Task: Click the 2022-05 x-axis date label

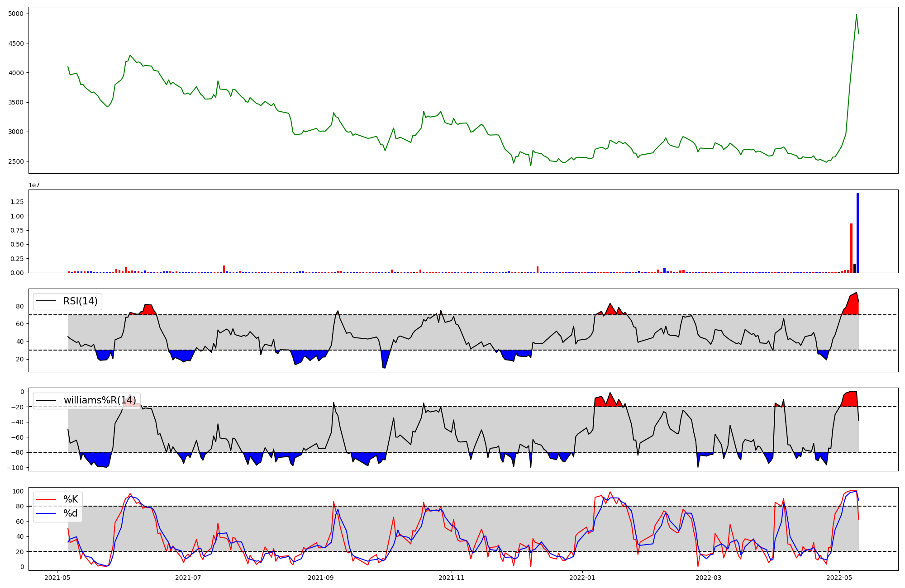Action: 840,577
